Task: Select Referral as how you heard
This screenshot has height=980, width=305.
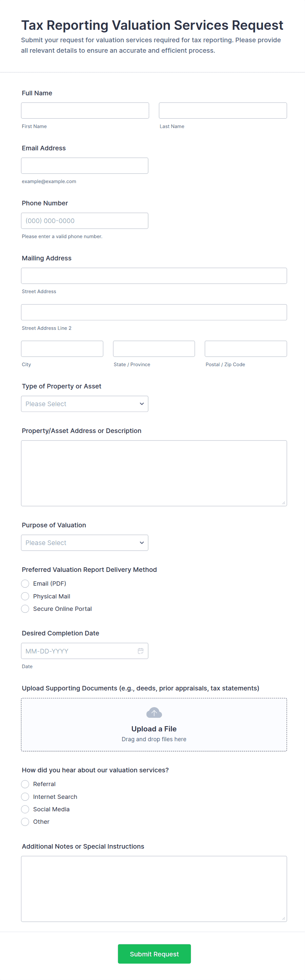Action: tap(25, 784)
